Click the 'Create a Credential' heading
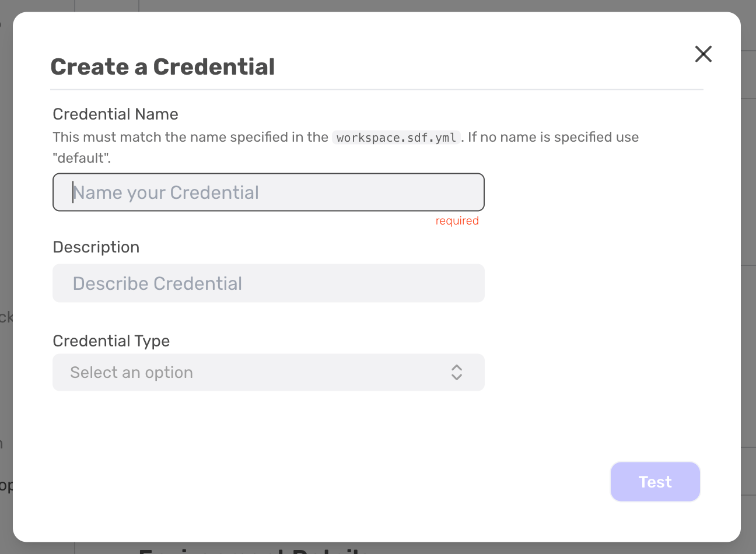Image resolution: width=756 pixels, height=554 pixels. click(162, 67)
